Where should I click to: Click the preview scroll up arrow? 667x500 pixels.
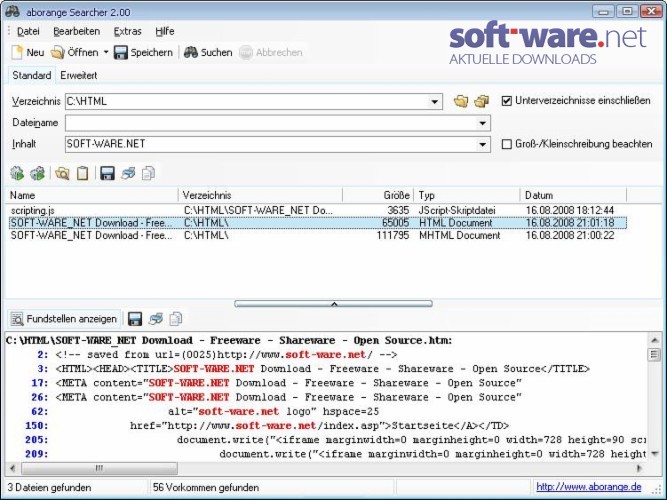(x=654, y=340)
